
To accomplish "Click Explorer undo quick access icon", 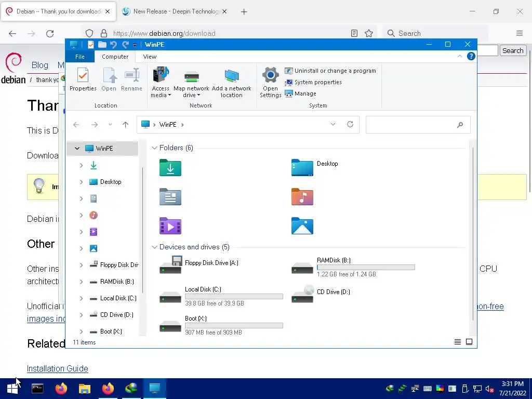I will pyautogui.click(x=113, y=45).
